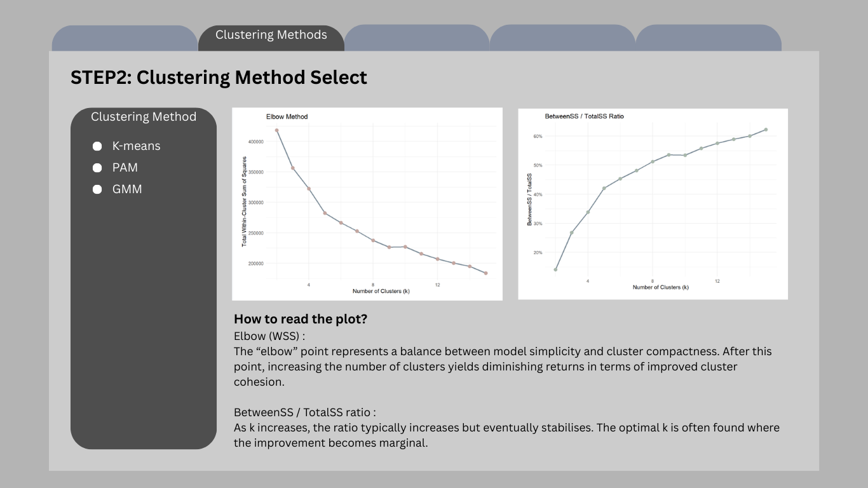Click the "Clustering Method" panel header
The height and width of the screenshot is (488, 868).
[x=144, y=117]
